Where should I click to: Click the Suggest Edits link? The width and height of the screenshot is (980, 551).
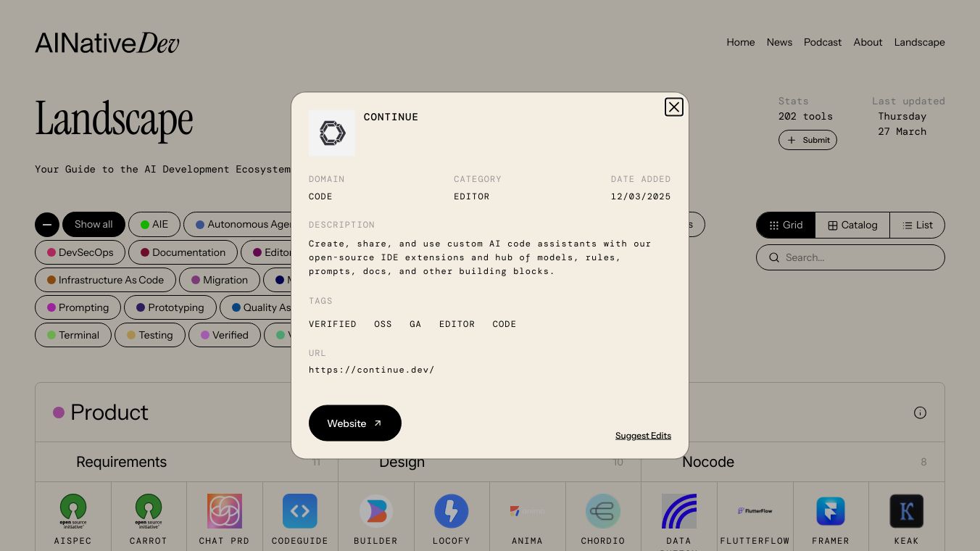pyautogui.click(x=643, y=436)
